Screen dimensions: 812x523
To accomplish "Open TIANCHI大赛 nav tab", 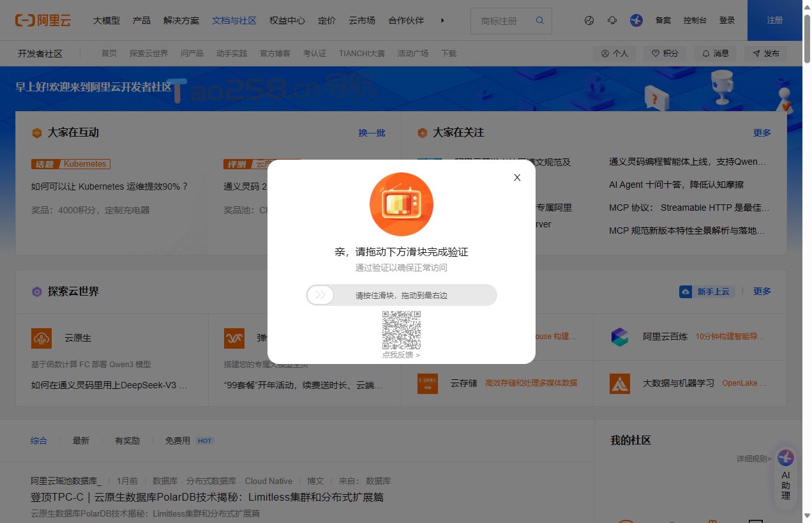I will 362,54.
